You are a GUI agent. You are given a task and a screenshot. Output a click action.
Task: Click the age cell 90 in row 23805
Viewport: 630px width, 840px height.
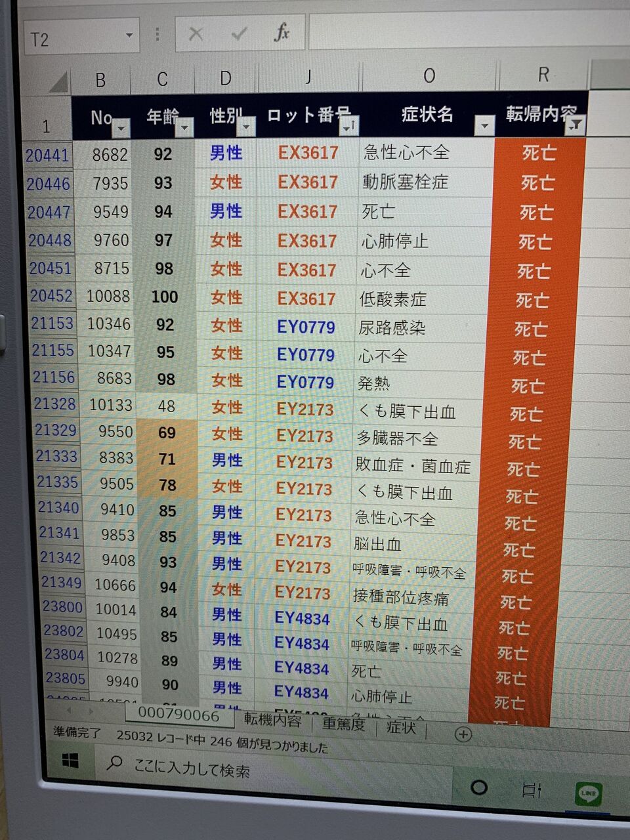(170, 684)
